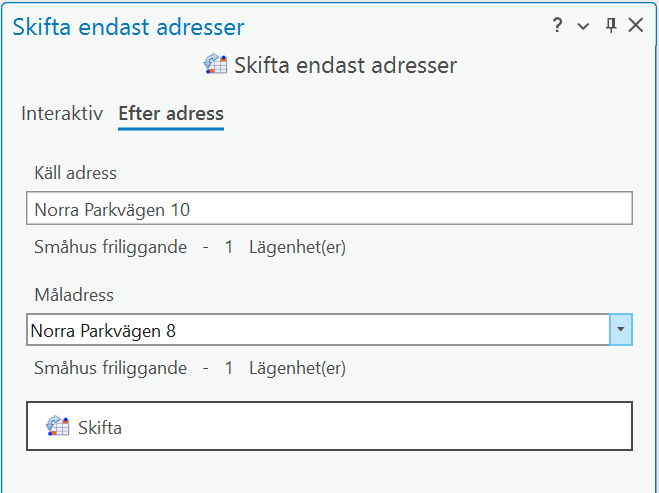Screen dimensions: 659x493
Task: Click the Käll adress input field
Action: tap(329, 210)
